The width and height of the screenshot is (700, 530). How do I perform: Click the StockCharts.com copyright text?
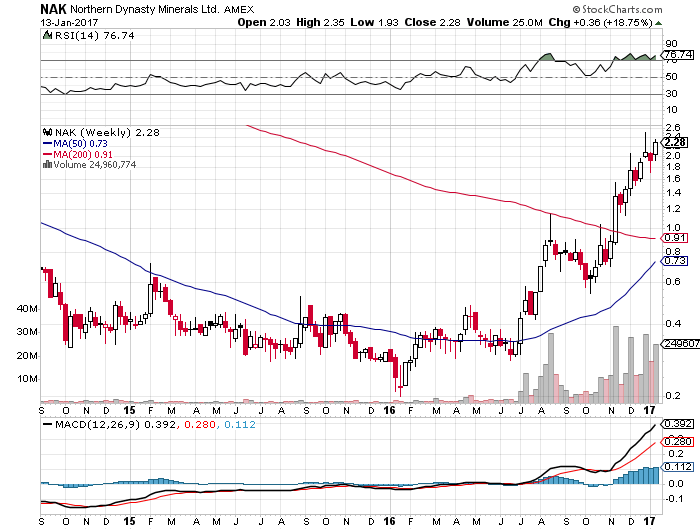tap(617, 9)
